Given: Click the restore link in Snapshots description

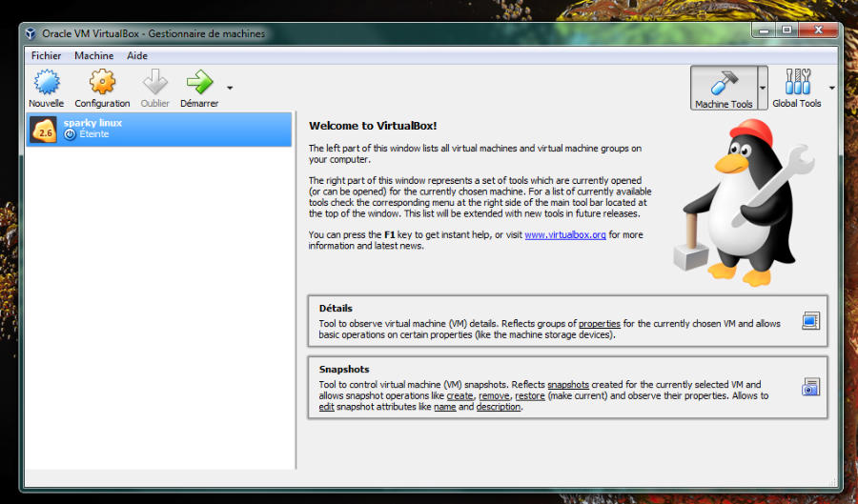Looking at the screenshot, I should tap(530, 395).
